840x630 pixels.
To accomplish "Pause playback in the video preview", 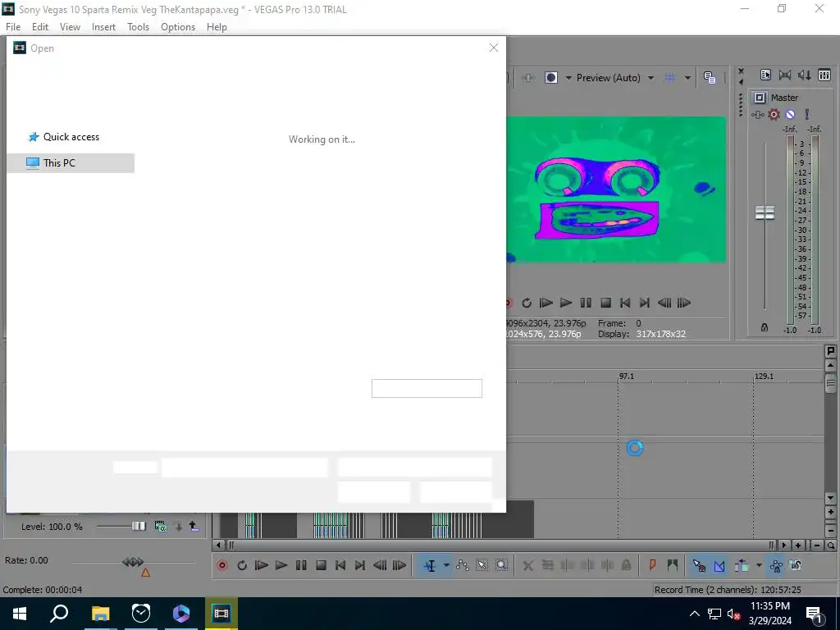I will pos(586,303).
